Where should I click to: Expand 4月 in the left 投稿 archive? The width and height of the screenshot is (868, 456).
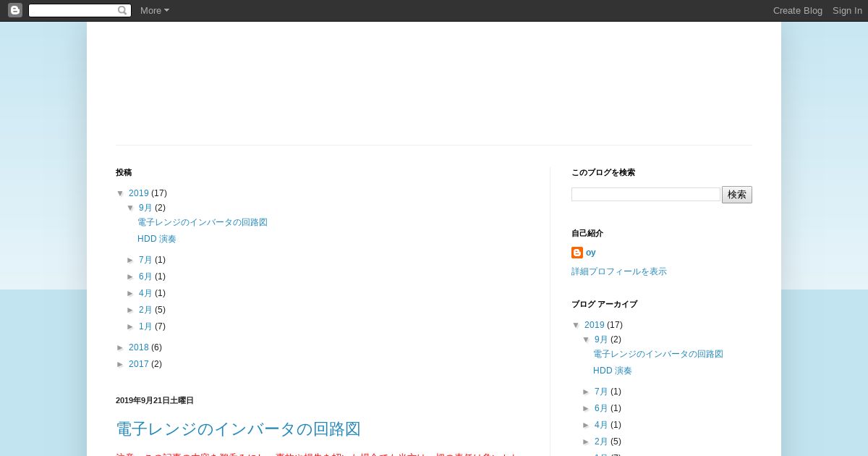coord(131,294)
